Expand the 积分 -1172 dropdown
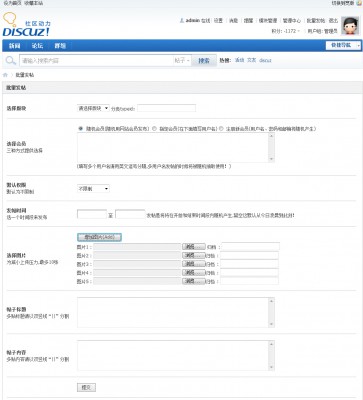Image resolution: width=363 pixels, height=400 pixels. coord(286,31)
